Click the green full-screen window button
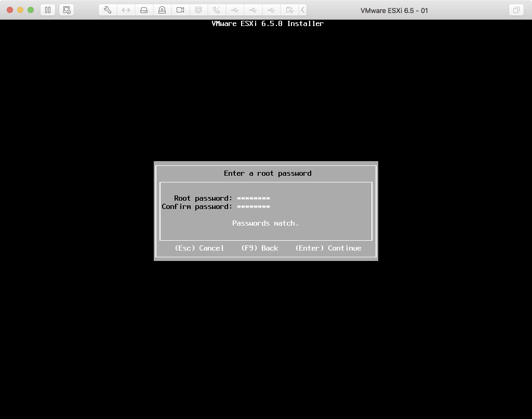 [31, 10]
